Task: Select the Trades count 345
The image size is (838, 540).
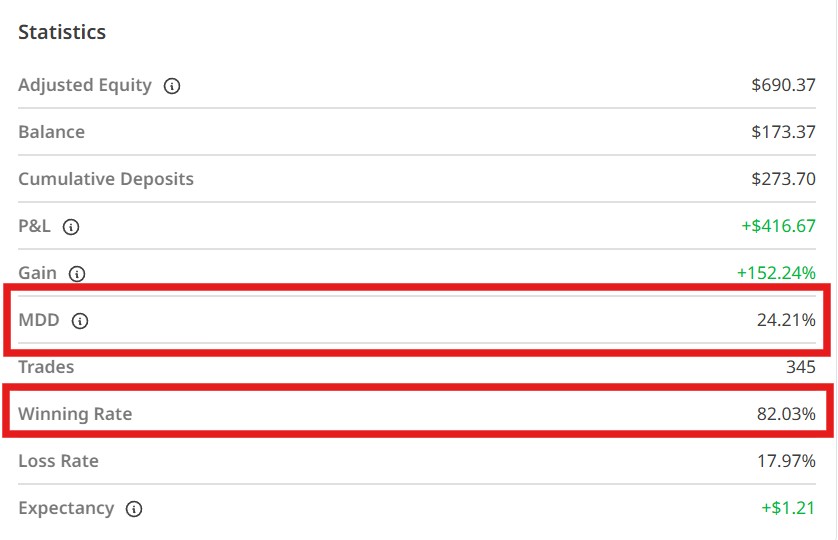Action: click(x=801, y=367)
